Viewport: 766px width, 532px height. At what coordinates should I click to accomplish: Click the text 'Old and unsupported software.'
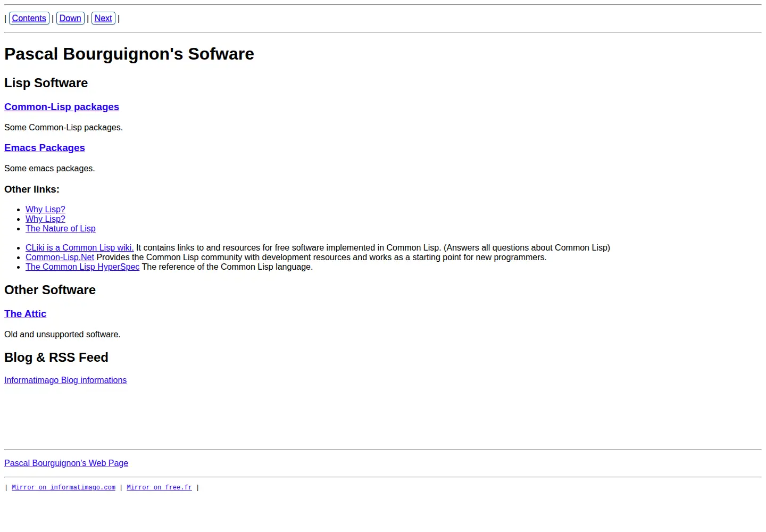62,335
